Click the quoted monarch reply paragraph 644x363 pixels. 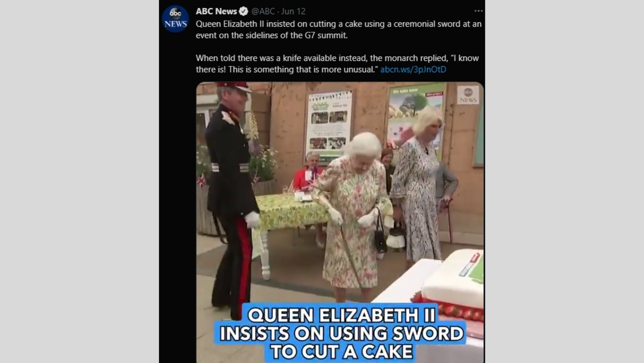point(337,64)
